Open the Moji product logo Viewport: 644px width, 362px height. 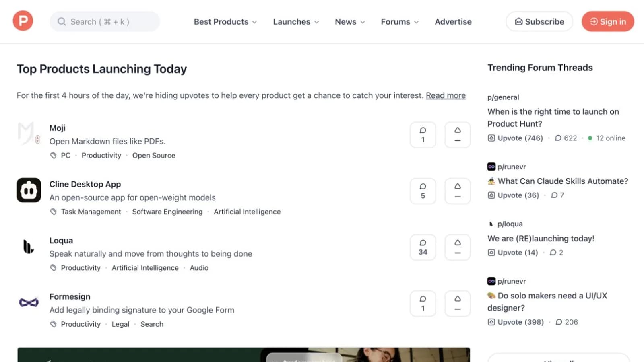pos(29,134)
